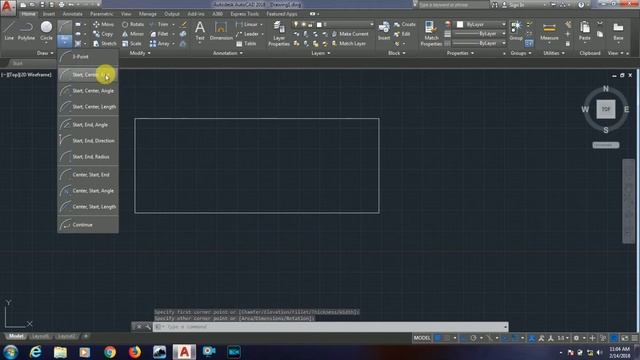Toggle object snap tracking in status bar
This screenshot has height=360, width=640.
pos(505,338)
